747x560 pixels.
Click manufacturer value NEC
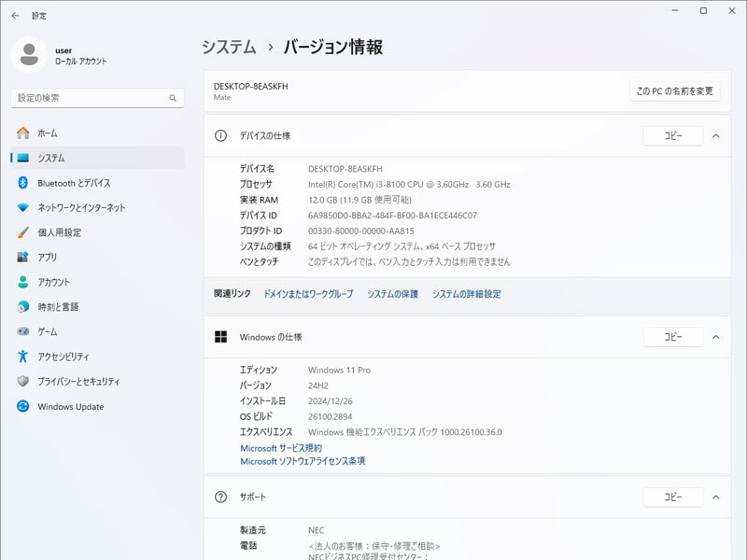[317, 530]
